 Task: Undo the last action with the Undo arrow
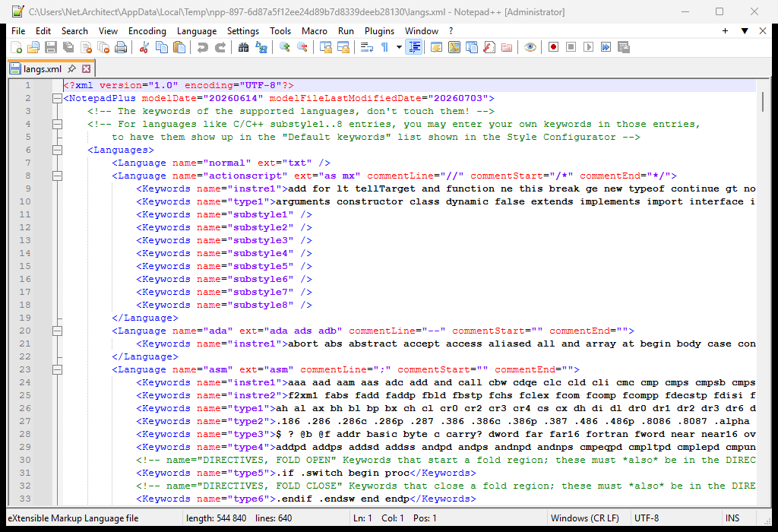(x=202, y=47)
